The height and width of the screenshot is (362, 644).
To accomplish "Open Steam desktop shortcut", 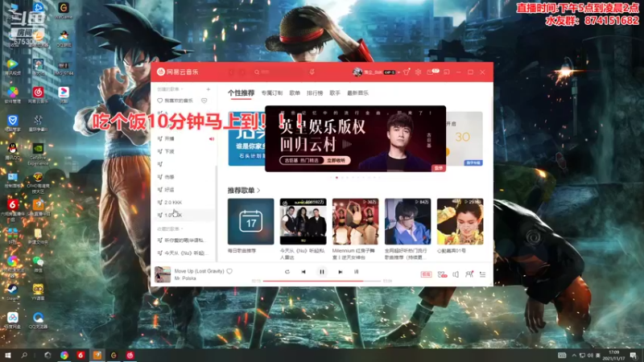I will click(x=12, y=292).
